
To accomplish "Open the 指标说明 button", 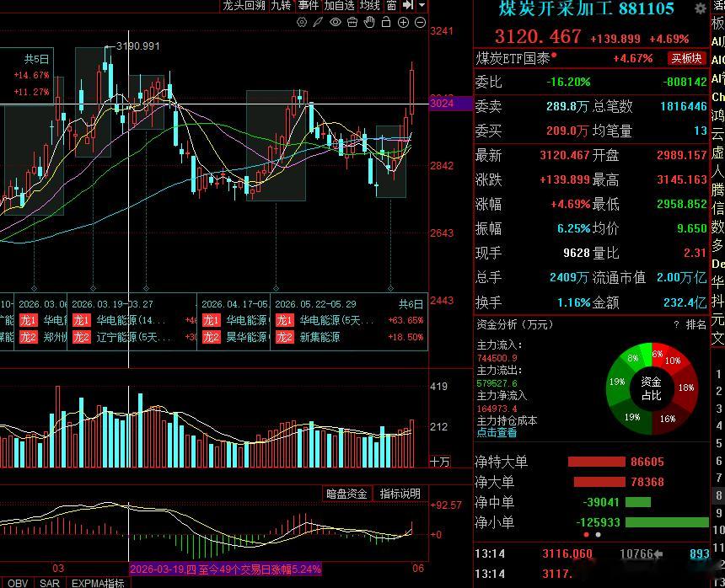I will pos(400,494).
